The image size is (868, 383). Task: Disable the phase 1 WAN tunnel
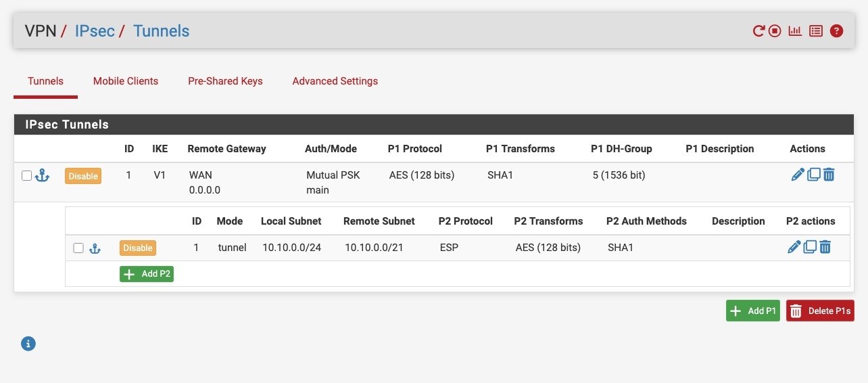(x=83, y=176)
